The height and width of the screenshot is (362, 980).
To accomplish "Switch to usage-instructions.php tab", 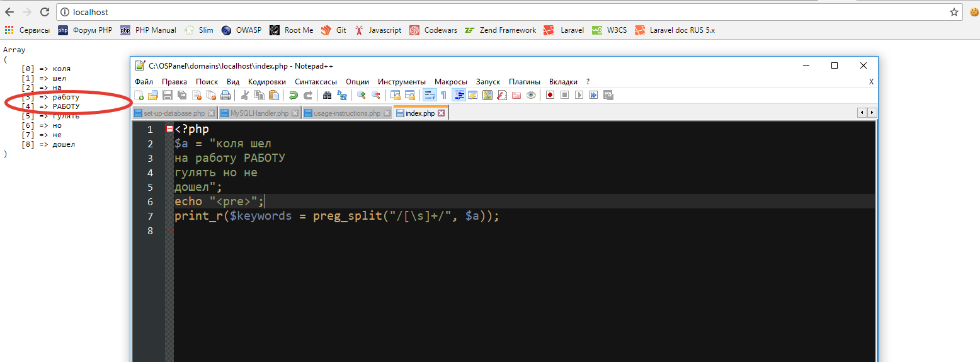I will 347,113.
